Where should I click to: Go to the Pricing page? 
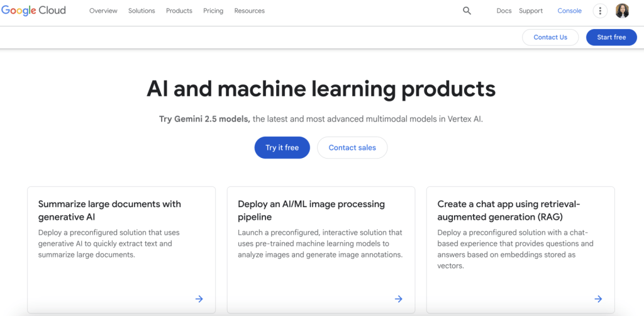[213, 11]
